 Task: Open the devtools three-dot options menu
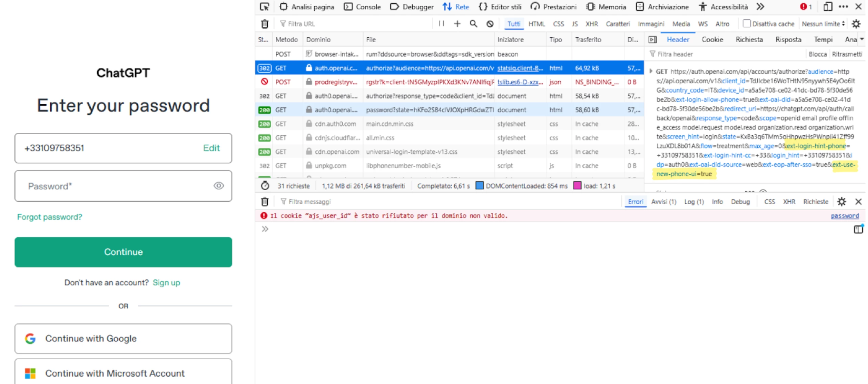[x=843, y=7]
